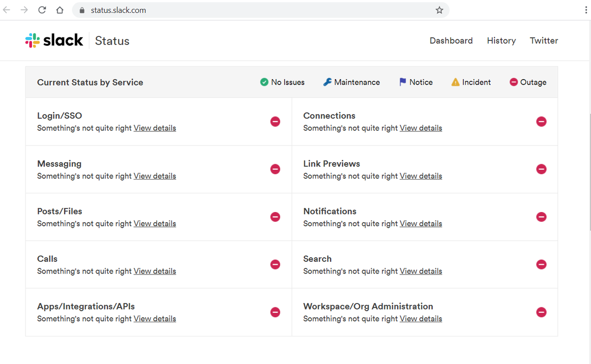
Task: Click Search outage status icon
Action: tap(541, 265)
